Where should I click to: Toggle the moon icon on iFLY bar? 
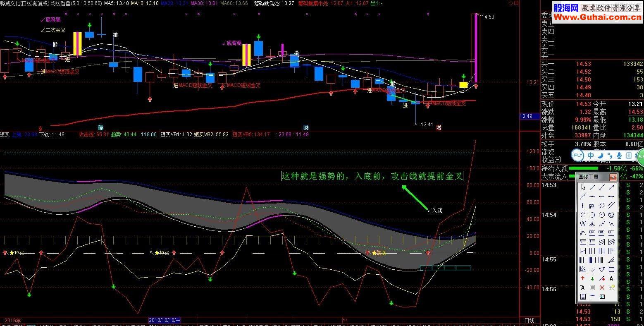(x=601, y=156)
